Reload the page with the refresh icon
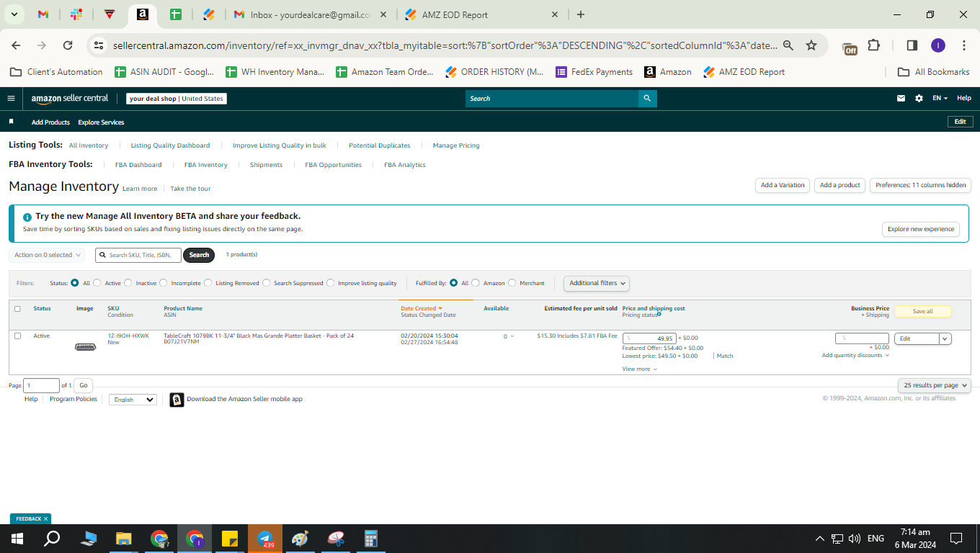Screen dimensions: 980x553 pos(68,45)
